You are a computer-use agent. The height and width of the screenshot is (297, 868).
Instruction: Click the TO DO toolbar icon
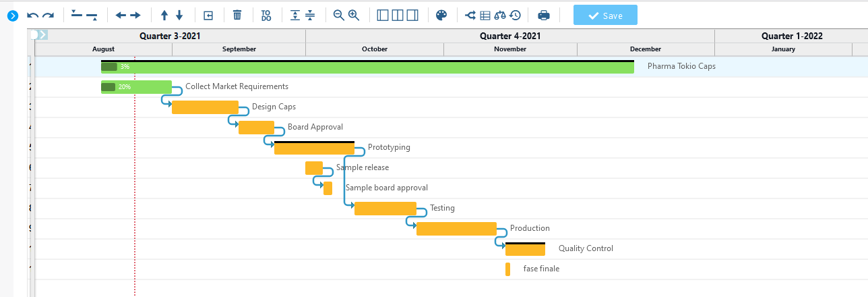[x=266, y=15]
